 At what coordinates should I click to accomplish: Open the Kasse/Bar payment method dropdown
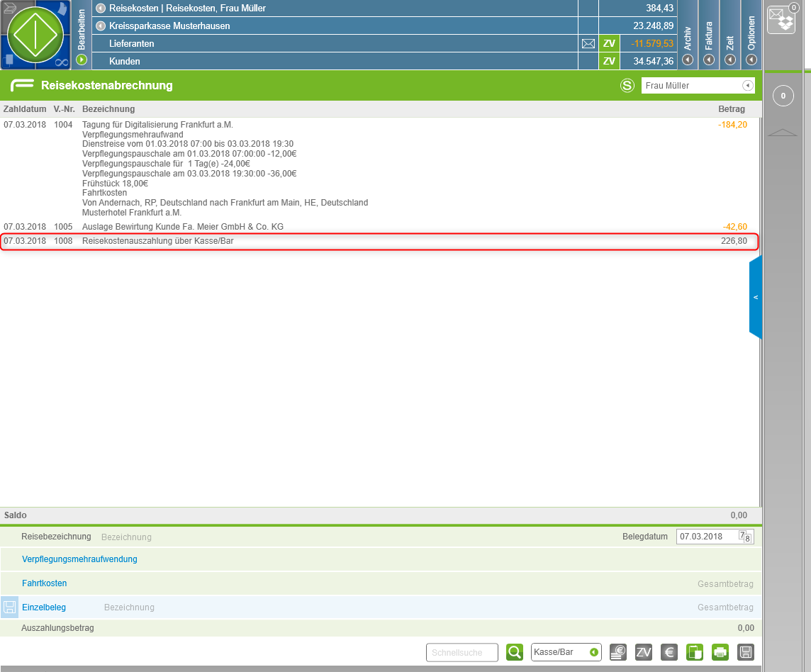593,652
